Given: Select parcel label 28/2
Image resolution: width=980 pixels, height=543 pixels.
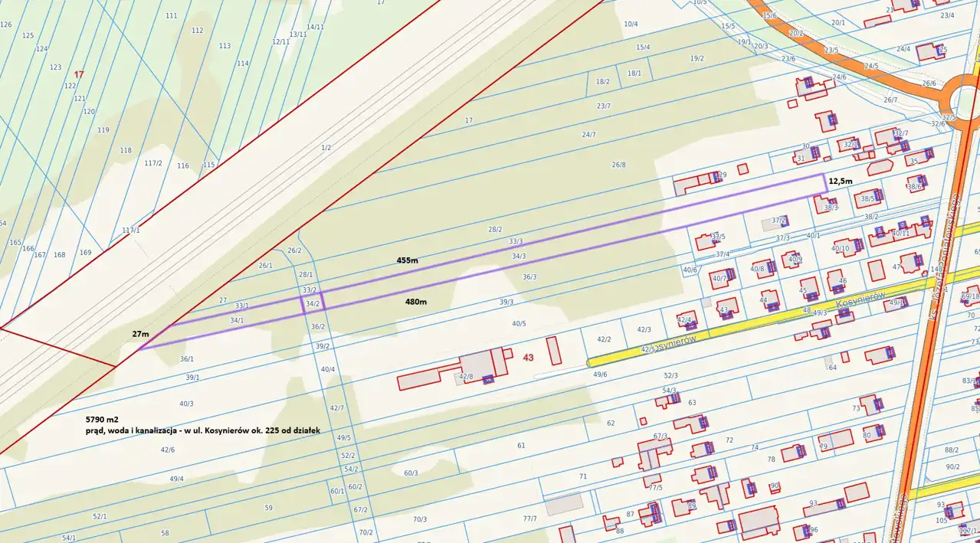Looking at the screenshot, I should [495, 229].
